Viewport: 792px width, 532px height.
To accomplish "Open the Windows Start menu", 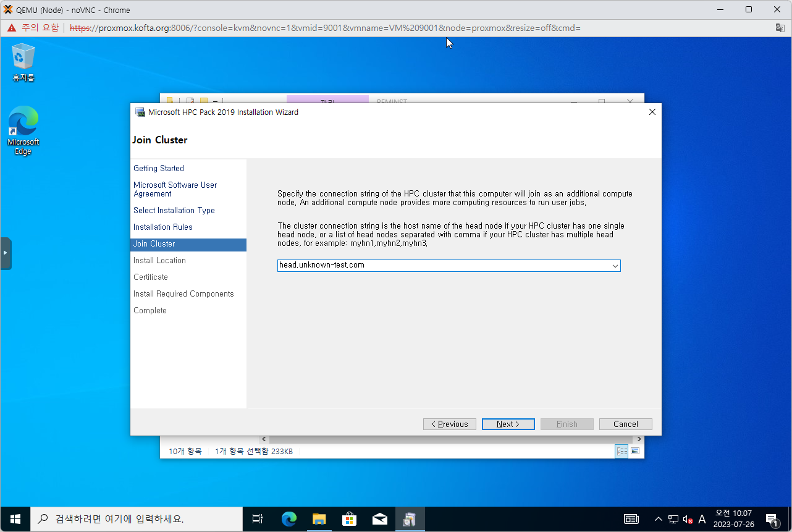I will (x=15, y=519).
